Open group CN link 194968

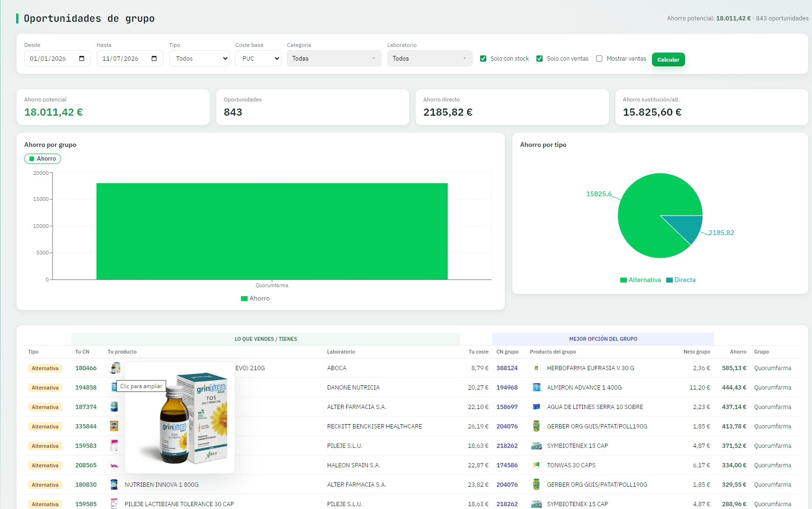[x=507, y=388]
